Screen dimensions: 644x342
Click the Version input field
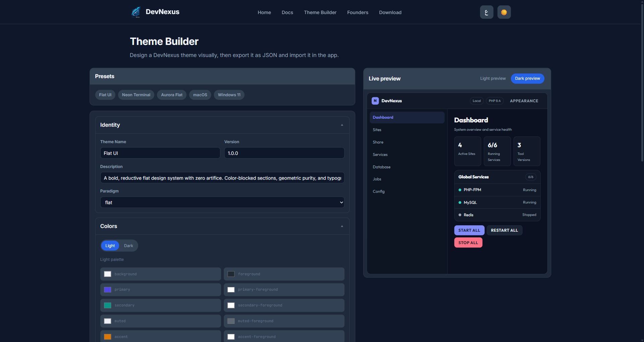(x=284, y=153)
